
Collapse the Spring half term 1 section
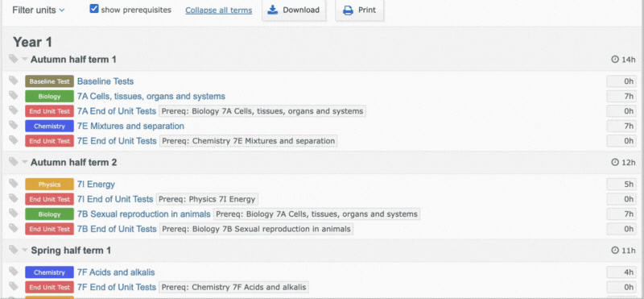point(25,250)
